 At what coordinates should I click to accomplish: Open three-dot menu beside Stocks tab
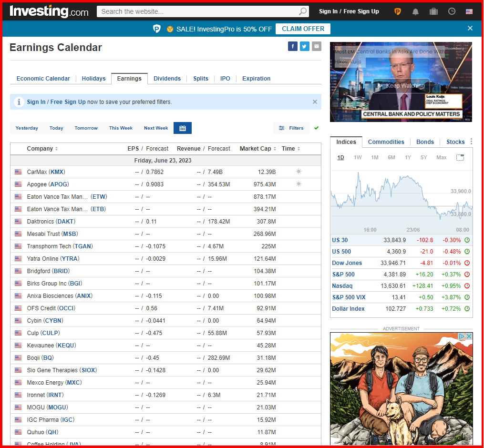(x=471, y=142)
